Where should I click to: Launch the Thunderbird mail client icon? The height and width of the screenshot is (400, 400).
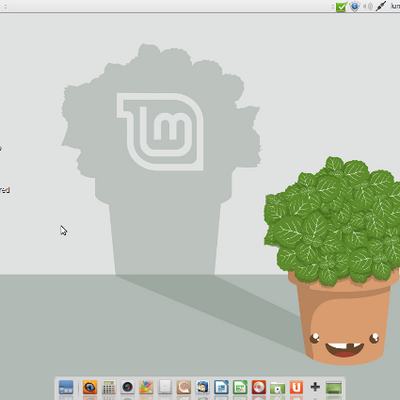click(x=202, y=387)
